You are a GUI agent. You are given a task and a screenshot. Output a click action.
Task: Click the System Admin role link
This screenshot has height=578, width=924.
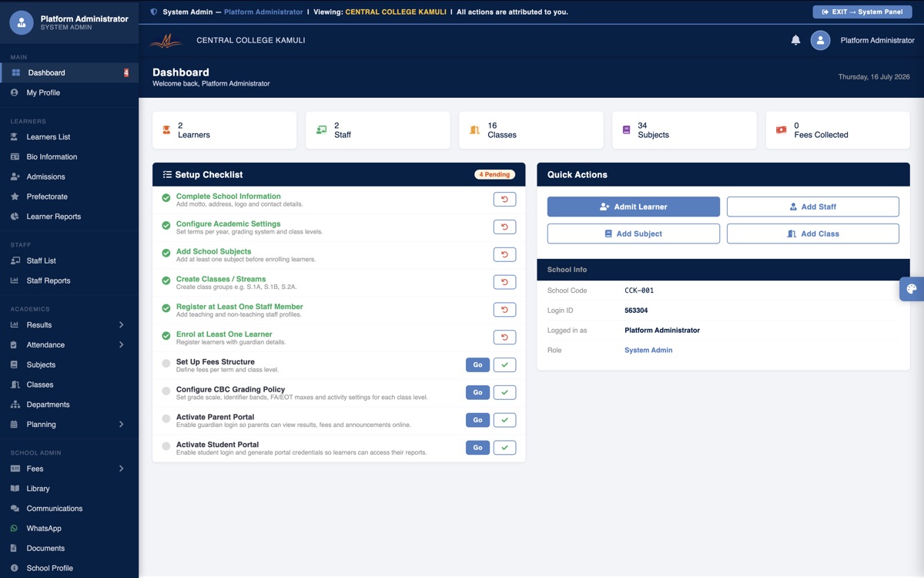click(x=648, y=351)
